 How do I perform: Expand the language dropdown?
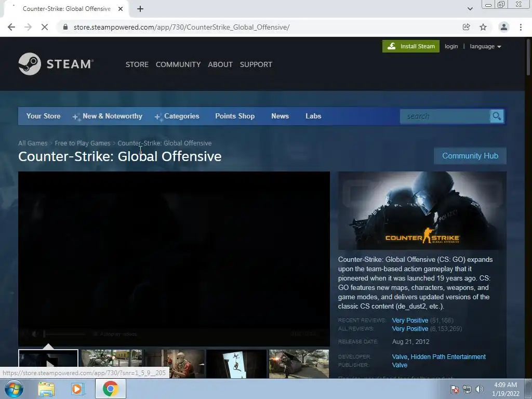click(485, 46)
